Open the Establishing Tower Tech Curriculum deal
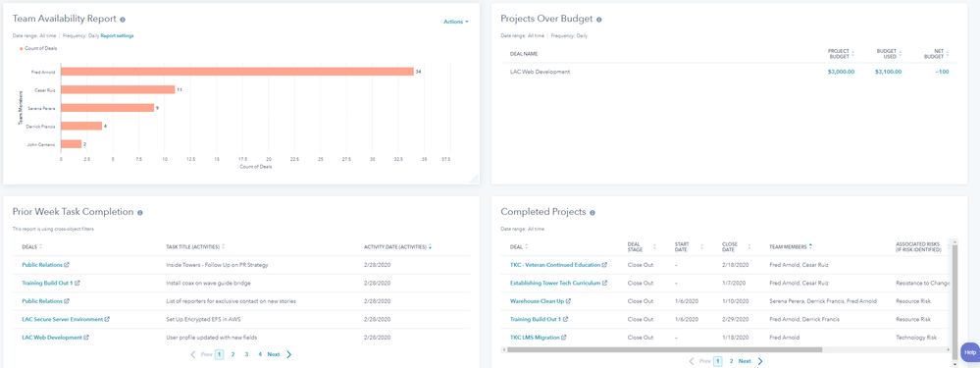 coord(555,283)
